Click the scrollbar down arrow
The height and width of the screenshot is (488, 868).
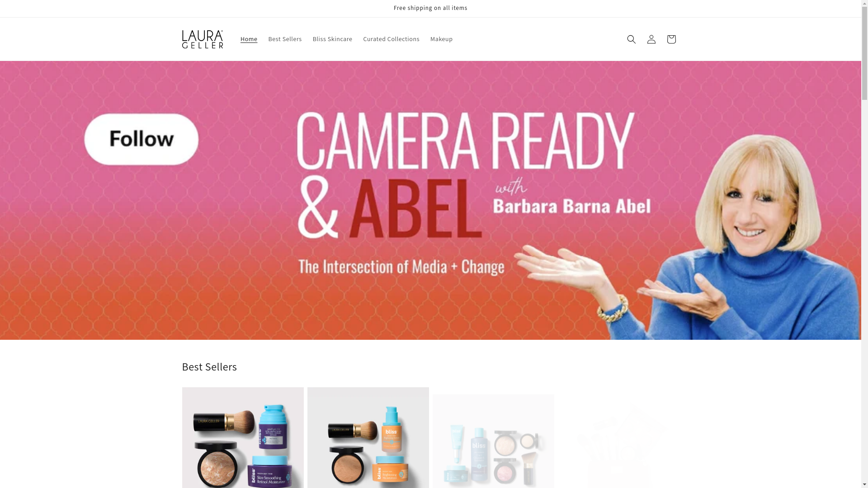point(864,484)
